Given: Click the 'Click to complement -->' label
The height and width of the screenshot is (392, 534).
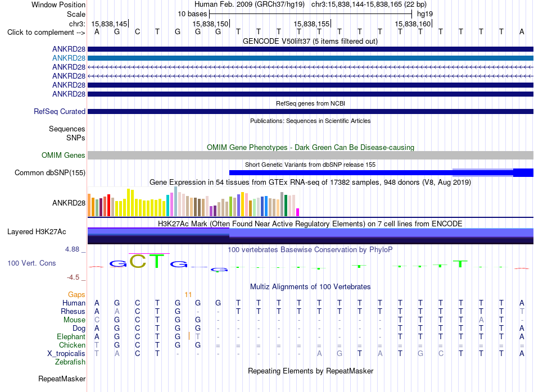Looking at the screenshot, I should (x=46, y=33).
